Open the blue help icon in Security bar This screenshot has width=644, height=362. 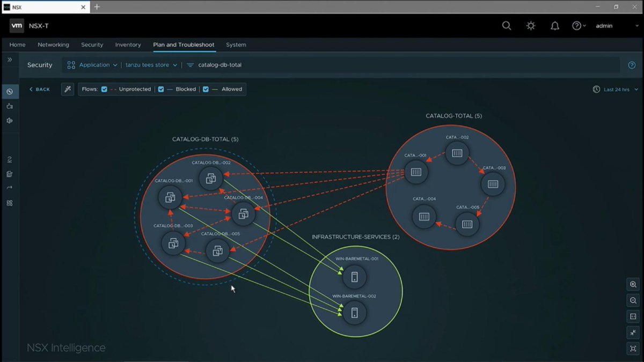(632, 65)
